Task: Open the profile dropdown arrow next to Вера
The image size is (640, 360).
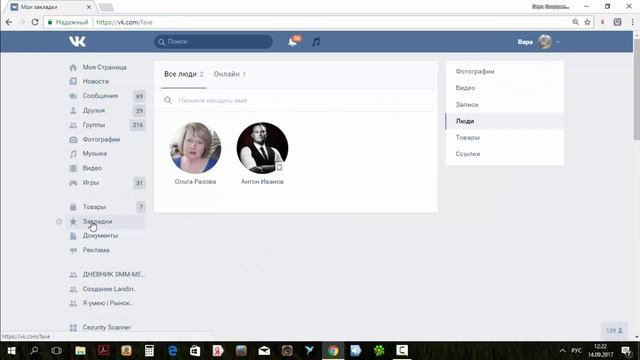Action: (x=558, y=42)
